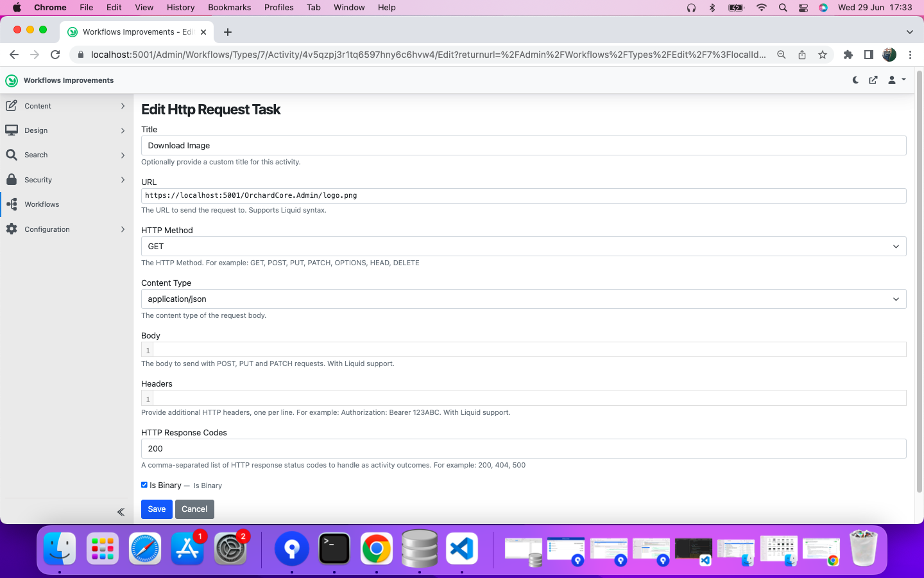The image size is (924, 578).
Task: Click into the URL code field
Action: 524,196
